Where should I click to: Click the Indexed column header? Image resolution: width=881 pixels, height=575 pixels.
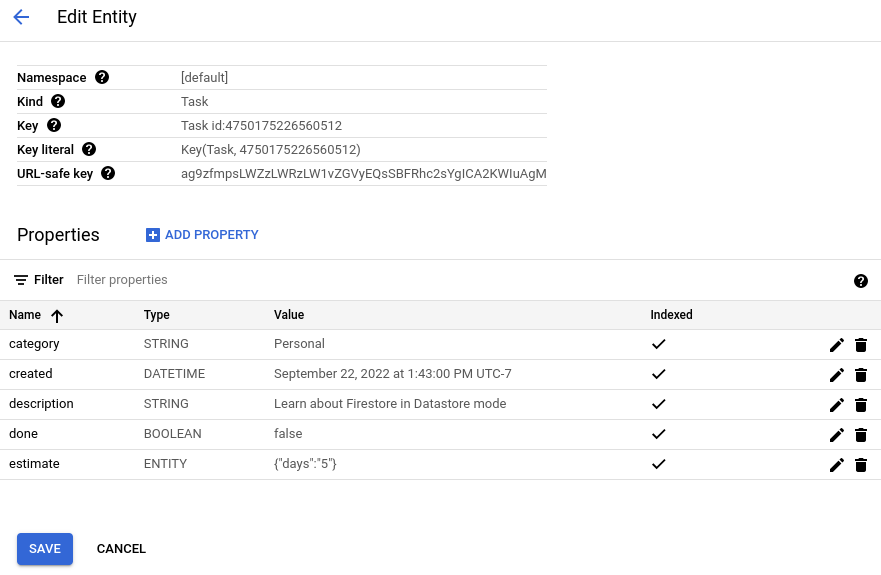(x=671, y=315)
